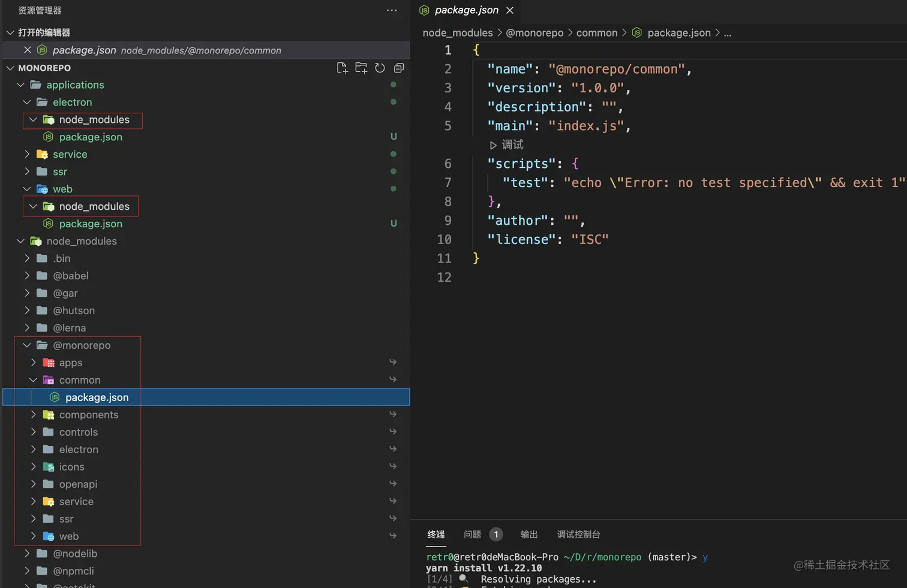
Task: Click the 调试 debug CodeLens above scripts
Action: (x=506, y=144)
